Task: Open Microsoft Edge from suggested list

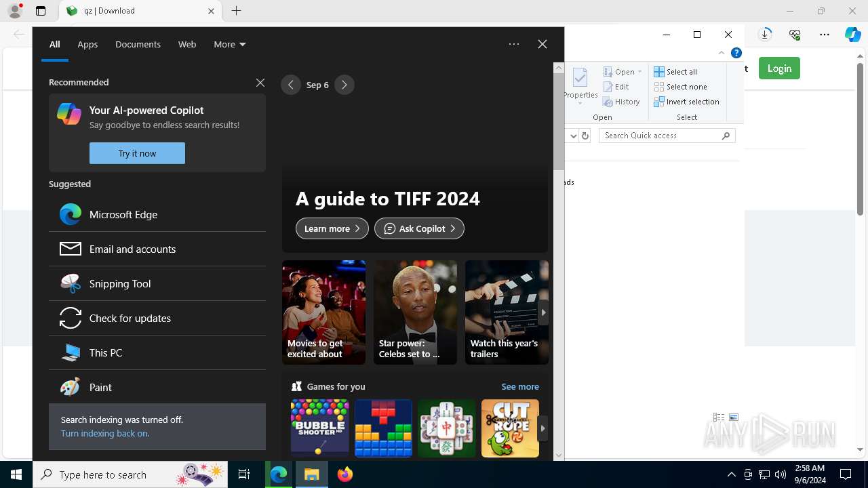Action: tap(157, 214)
